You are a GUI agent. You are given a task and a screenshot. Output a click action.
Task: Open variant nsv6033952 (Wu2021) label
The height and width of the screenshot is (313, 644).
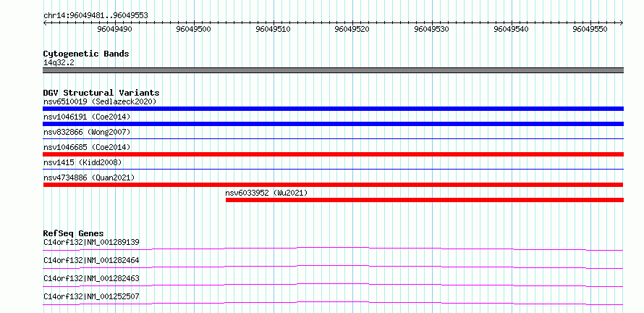pyautogui.click(x=266, y=193)
